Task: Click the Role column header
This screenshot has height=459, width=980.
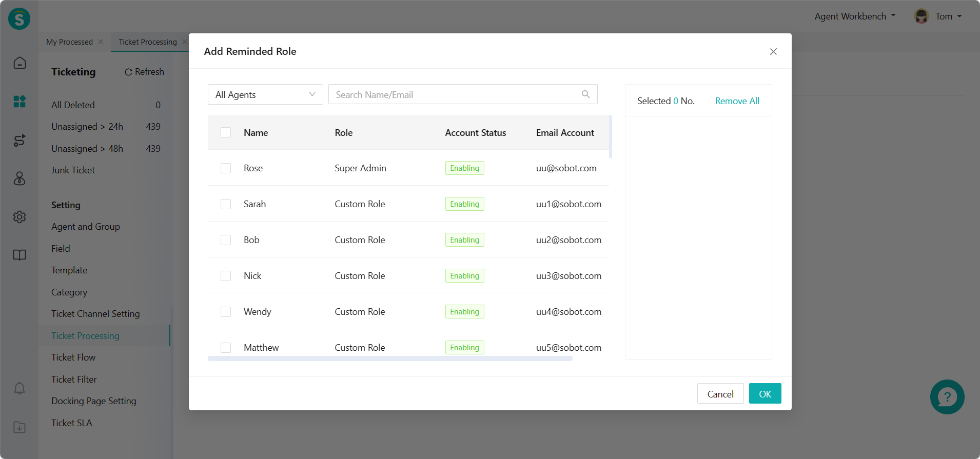Action: point(344,133)
